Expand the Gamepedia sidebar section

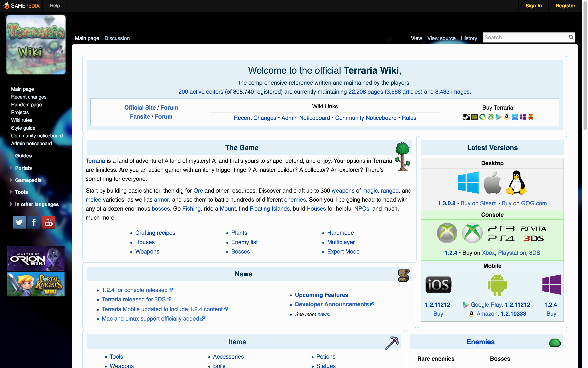pos(28,180)
